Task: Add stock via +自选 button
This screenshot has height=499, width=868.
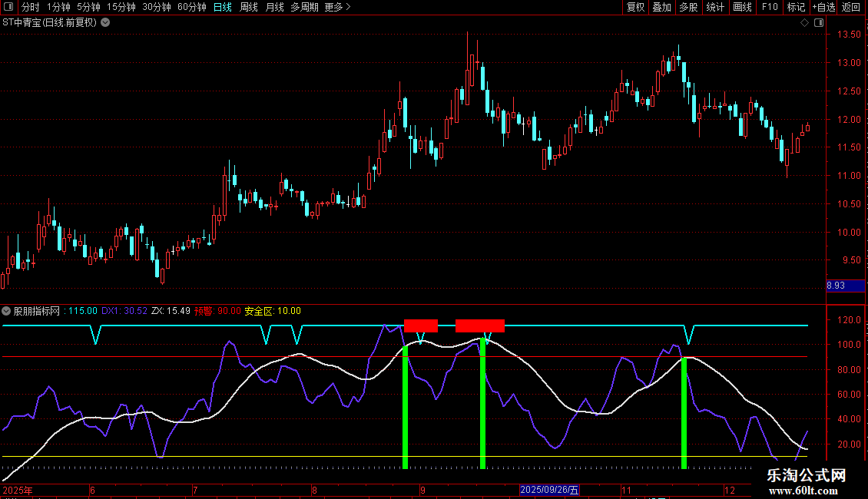Action: 823,7
